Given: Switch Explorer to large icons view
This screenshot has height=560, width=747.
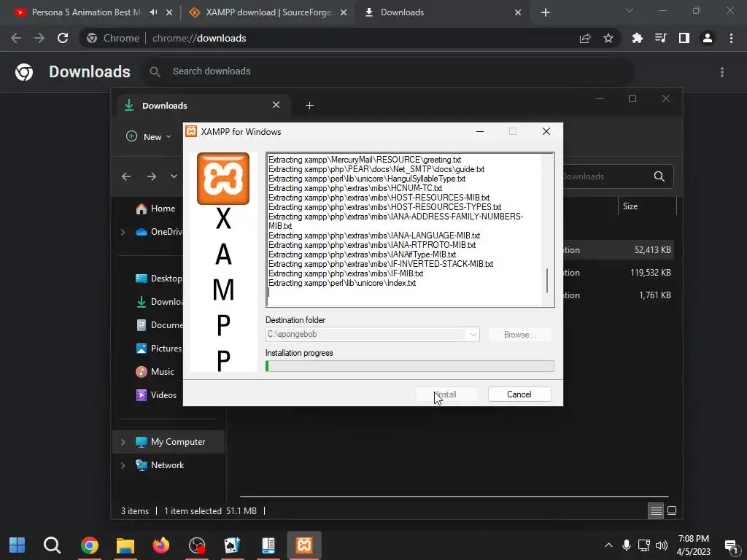Looking at the screenshot, I should click(x=672, y=511).
